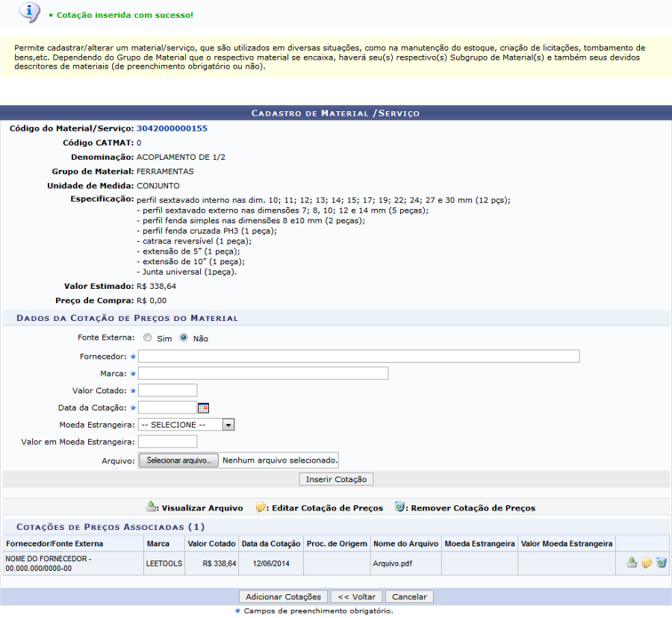Click into the Marca input field
The image size is (672, 618).
pos(263,373)
